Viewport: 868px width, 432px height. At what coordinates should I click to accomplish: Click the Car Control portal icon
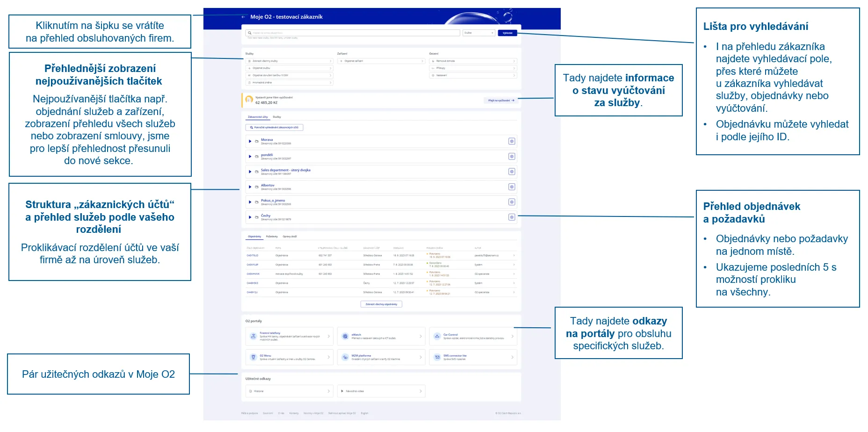pyautogui.click(x=437, y=336)
